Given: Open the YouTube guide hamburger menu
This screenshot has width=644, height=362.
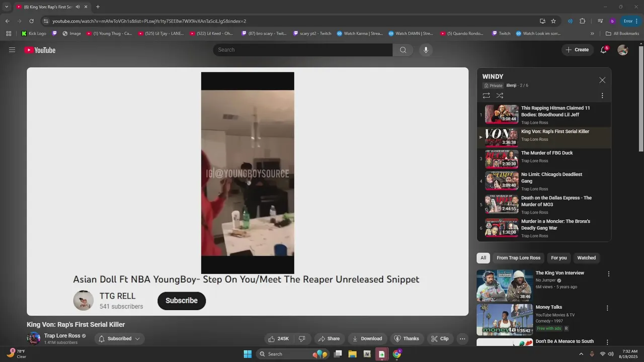Looking at the screenshot, I should click(12, 50).
